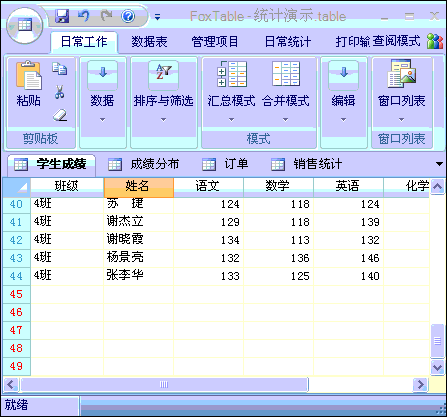Click the eraser Clear icon
The image size is (447, 417).
click(x=60, y=115)
